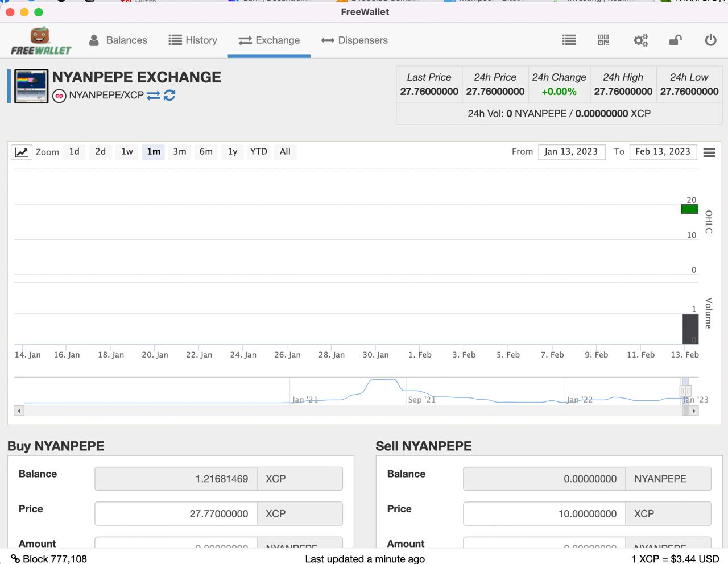Screen dimensions: 728x564
Task: Click navigator right scroll arrow
Action: point(693,410)
